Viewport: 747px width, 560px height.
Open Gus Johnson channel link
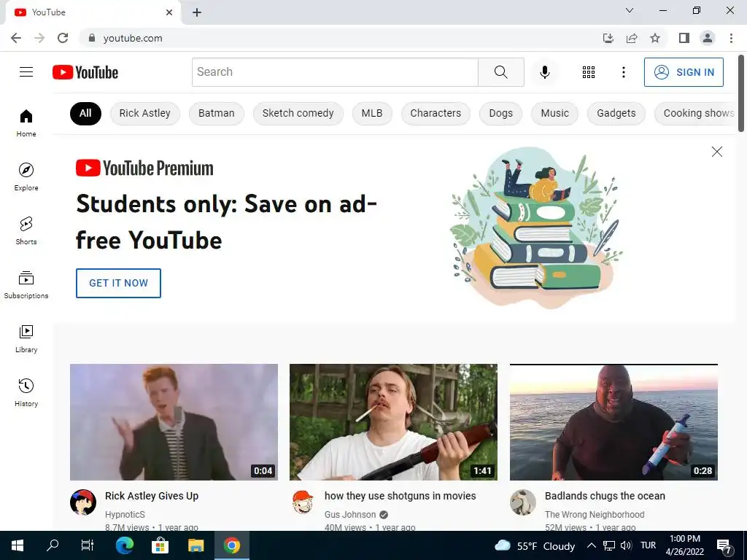[350, 514]
